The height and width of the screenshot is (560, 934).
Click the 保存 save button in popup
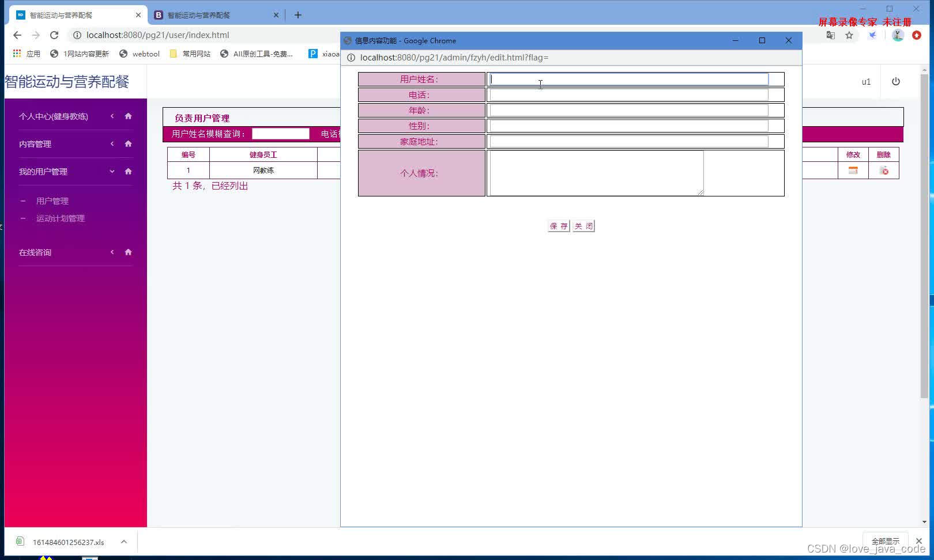(x=558, y=226)
